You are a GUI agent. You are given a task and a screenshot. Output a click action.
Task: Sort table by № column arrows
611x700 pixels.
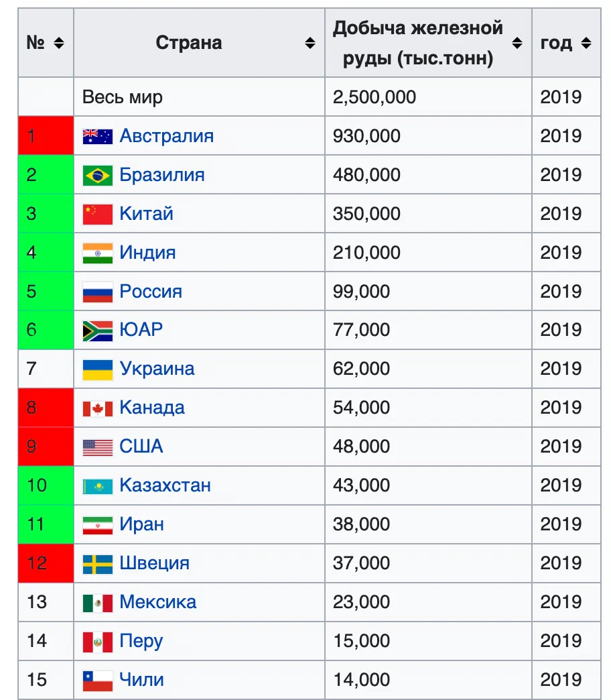(59, 43)
